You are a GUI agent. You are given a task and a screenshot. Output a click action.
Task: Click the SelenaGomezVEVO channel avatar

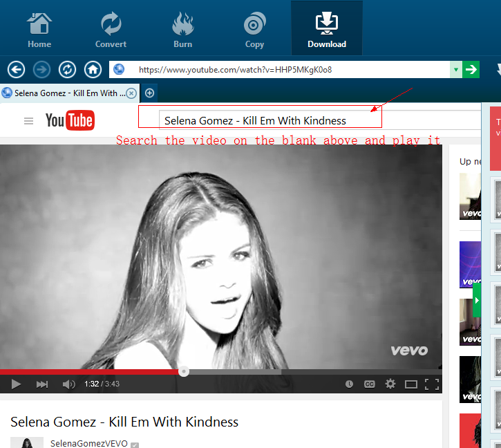[x=27, y=442]
